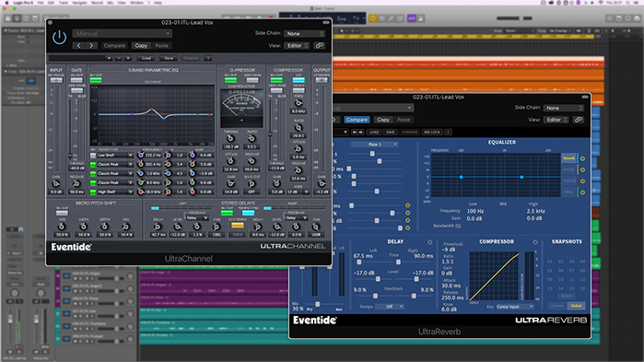Image resolution: width=644 pixels, height=362 pixels.
Task: Click the Micro Pitch Shift Depth knob
Action: coord(104,227)
